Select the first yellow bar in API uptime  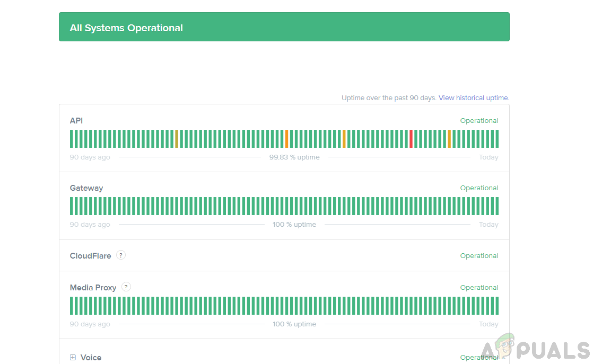(177, 139)
